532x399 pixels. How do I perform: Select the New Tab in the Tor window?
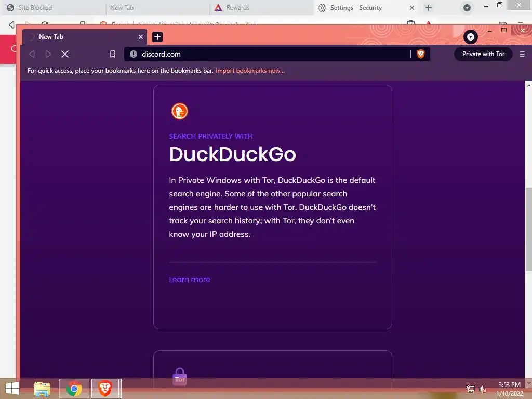coord(85,37)
